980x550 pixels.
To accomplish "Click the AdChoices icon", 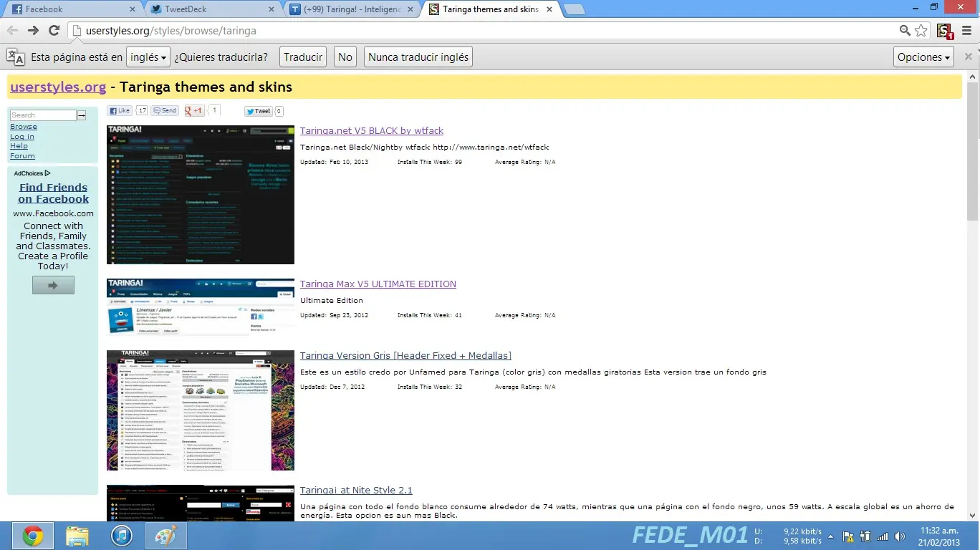I will coord(47,173).
